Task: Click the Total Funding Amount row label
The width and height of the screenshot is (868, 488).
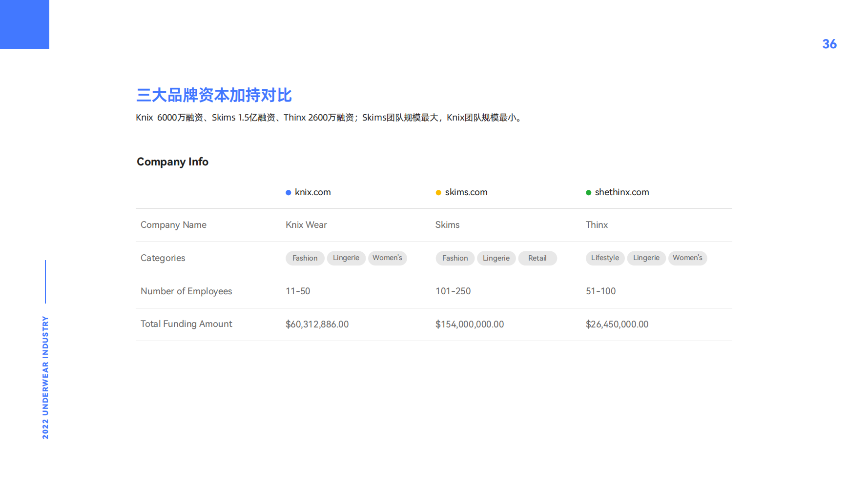Action: (x=186, y=324)
